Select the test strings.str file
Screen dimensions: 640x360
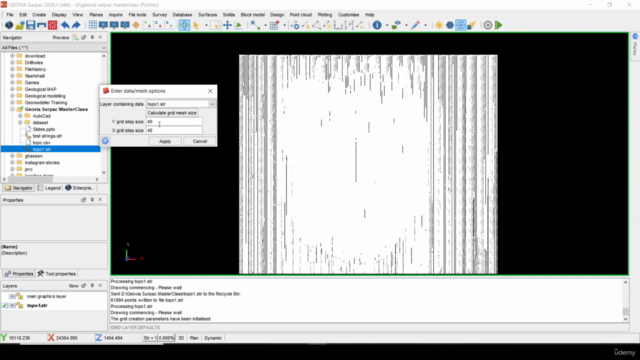47,136
